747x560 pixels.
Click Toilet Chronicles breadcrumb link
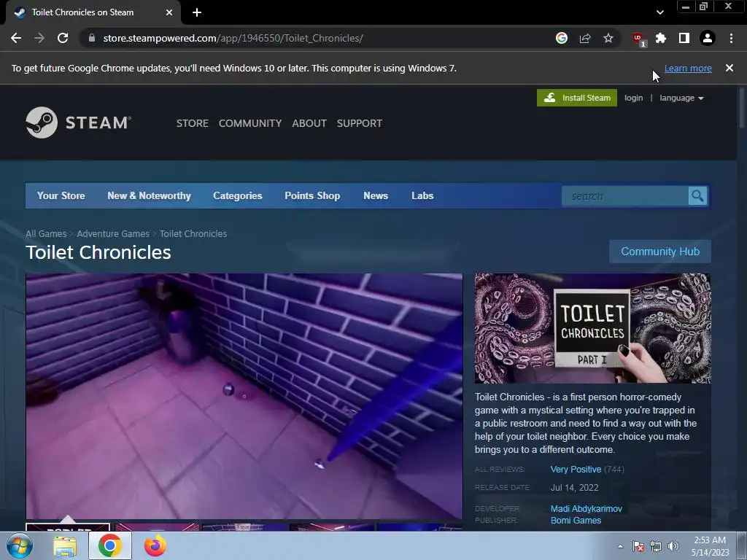click(x=193, y=234)
